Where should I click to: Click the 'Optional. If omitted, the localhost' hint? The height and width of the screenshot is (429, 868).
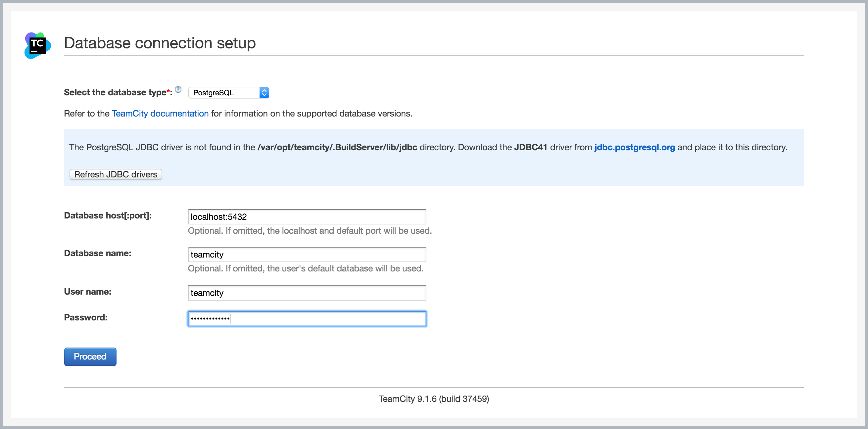pos(310,231)
